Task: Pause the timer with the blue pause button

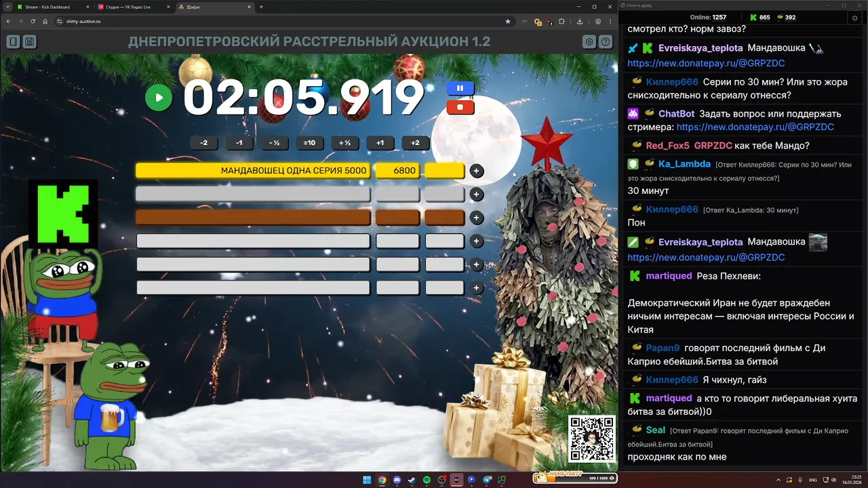Action: coord(460,88)
